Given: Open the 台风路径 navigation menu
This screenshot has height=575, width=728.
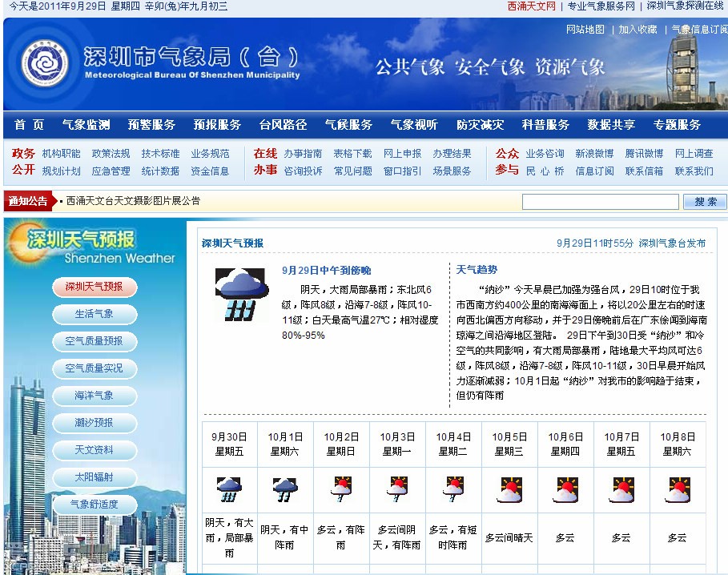Looking at the screenshot, I should click(283, 125).
